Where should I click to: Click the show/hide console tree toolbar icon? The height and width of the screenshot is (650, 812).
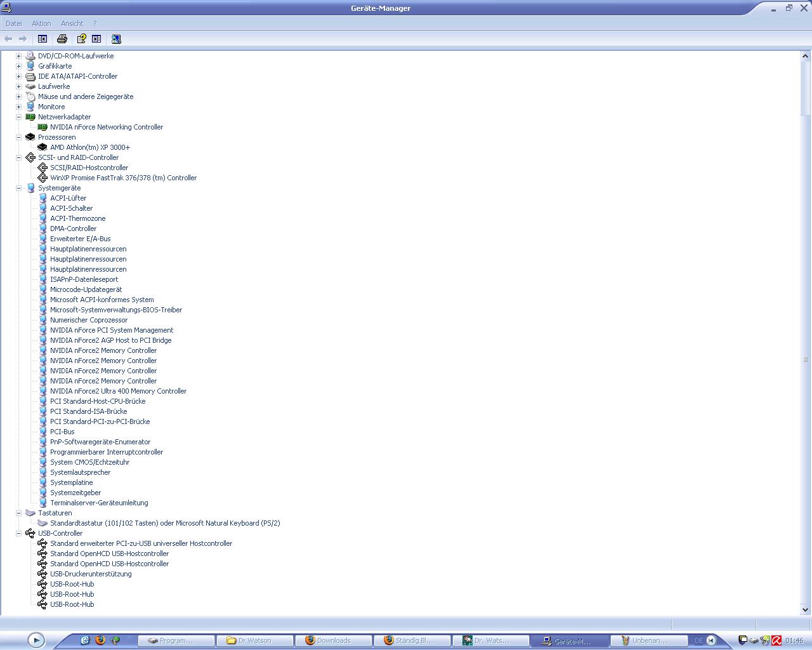coord(43,39)
